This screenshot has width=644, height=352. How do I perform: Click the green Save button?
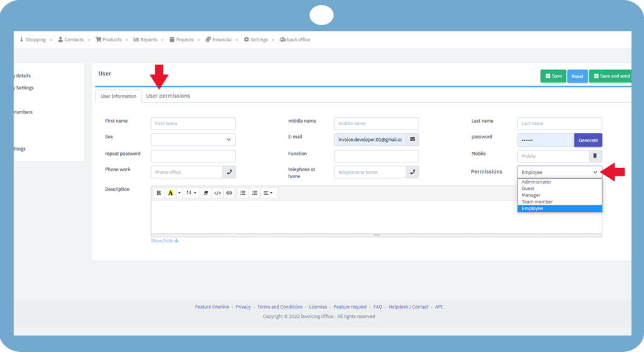553,76
